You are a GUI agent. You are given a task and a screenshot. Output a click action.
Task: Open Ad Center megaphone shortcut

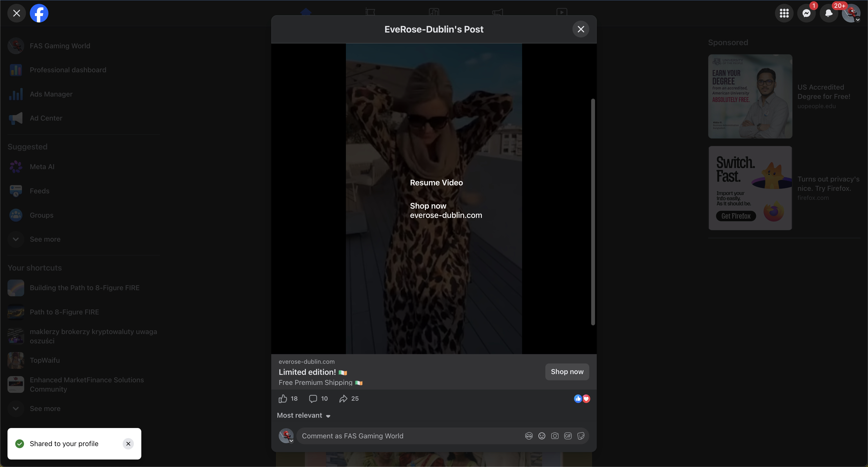click(x=83, y=118)
